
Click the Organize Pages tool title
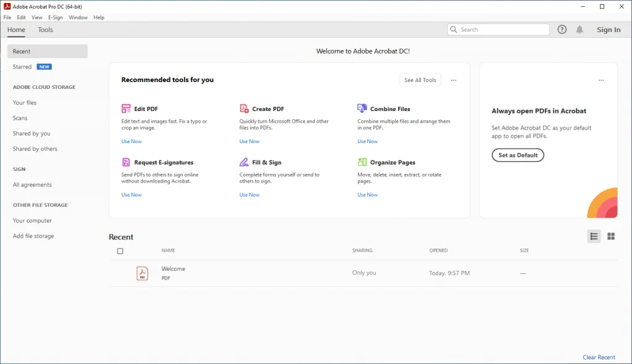click(x=393, y=162)
